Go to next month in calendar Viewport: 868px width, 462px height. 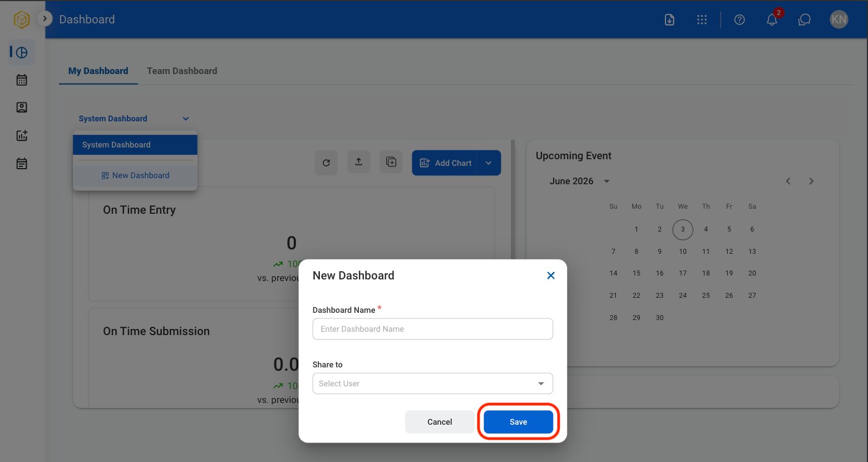point(811,181)
